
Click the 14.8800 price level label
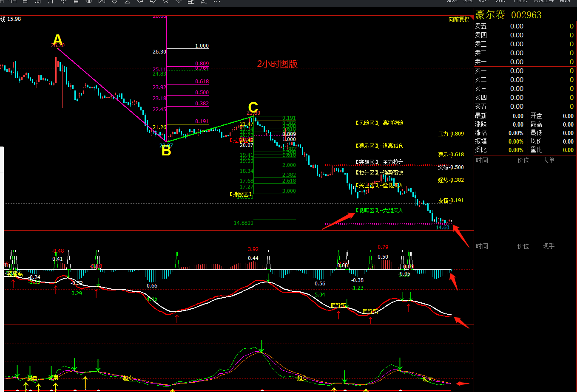pos(244,223)
